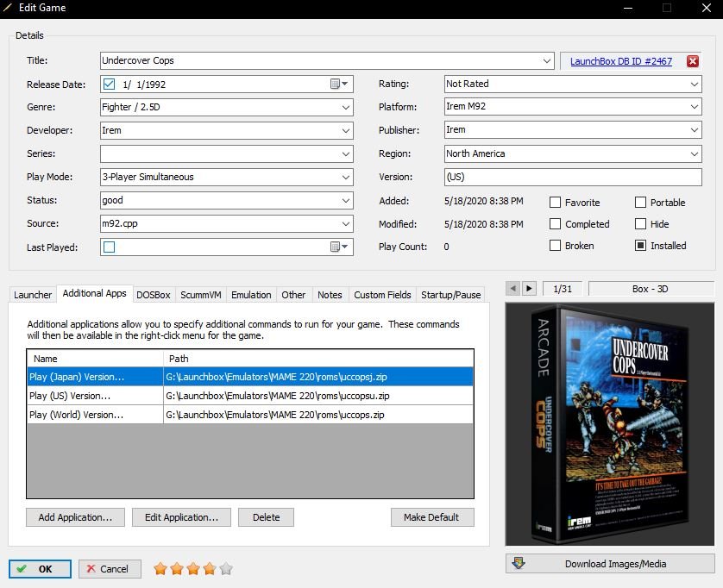The height and width of the screenshot is (588, 723).
Task: Sort list by Name column header
Action: click(95, 359)
